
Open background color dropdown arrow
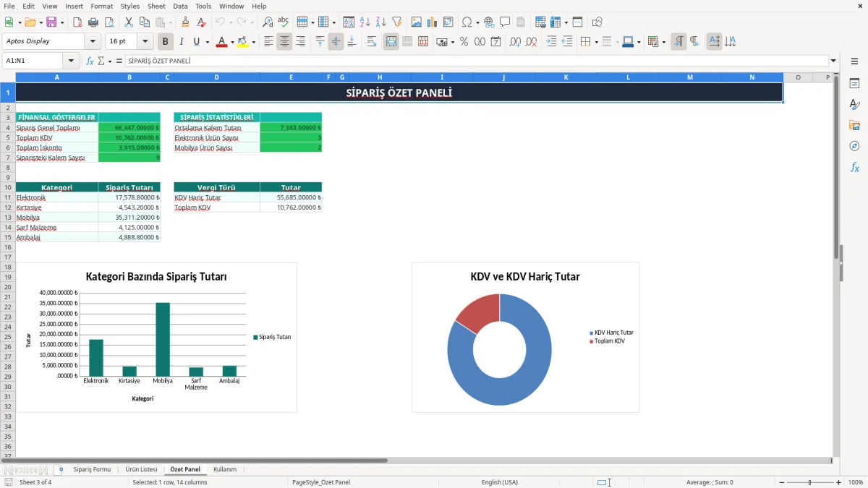(253, 42)
